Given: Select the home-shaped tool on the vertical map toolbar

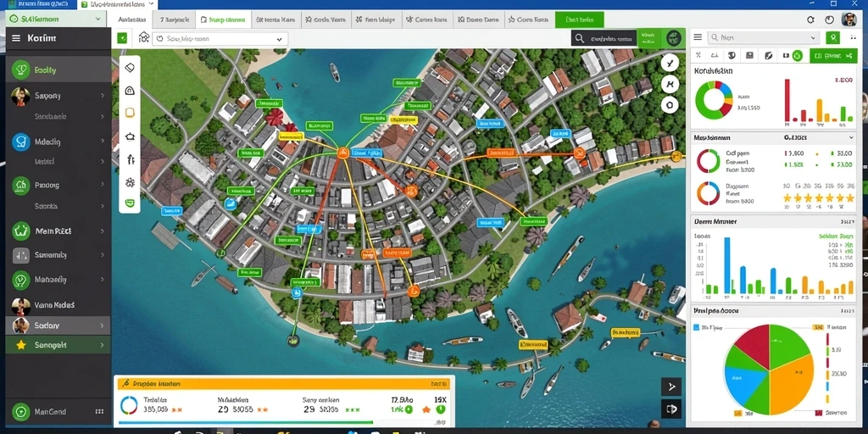Looking at the screenshot, I should 130,90.
